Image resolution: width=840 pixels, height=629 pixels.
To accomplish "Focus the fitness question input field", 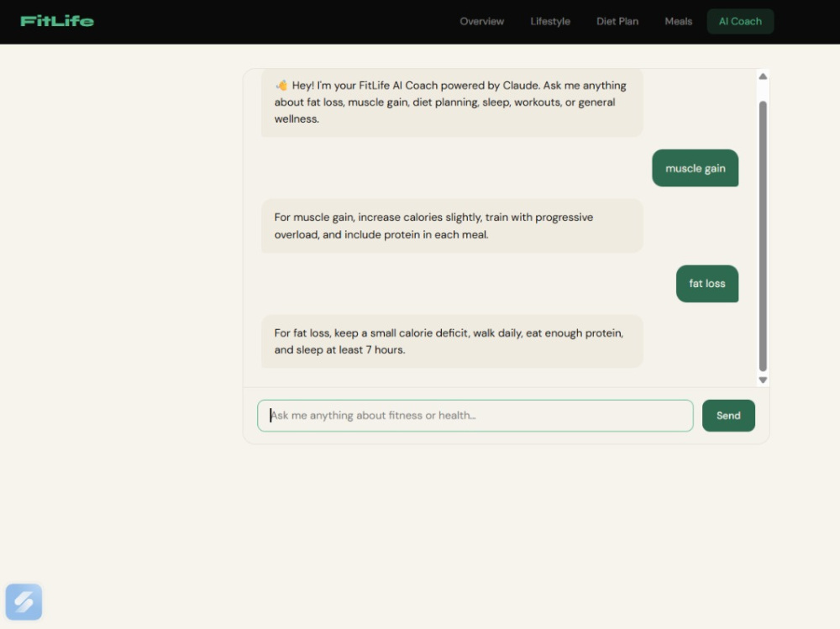I will pos(475,415).
